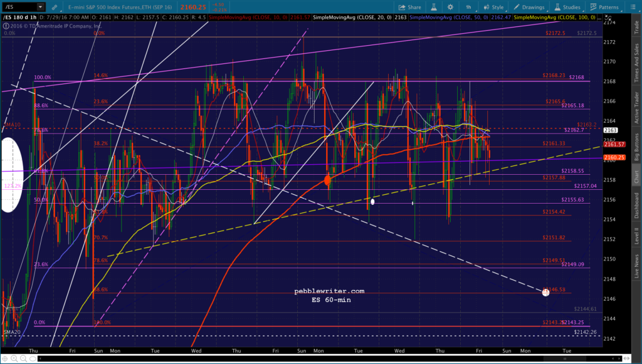The image size is (642, 364).
Task: Click the horizontal time scrollbar thumb
Action: 566,359
